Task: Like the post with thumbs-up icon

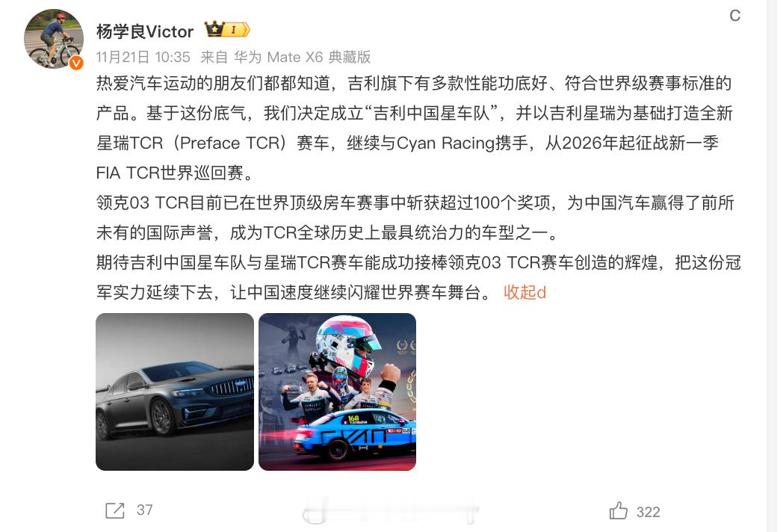Action: [x=618, y=511]
